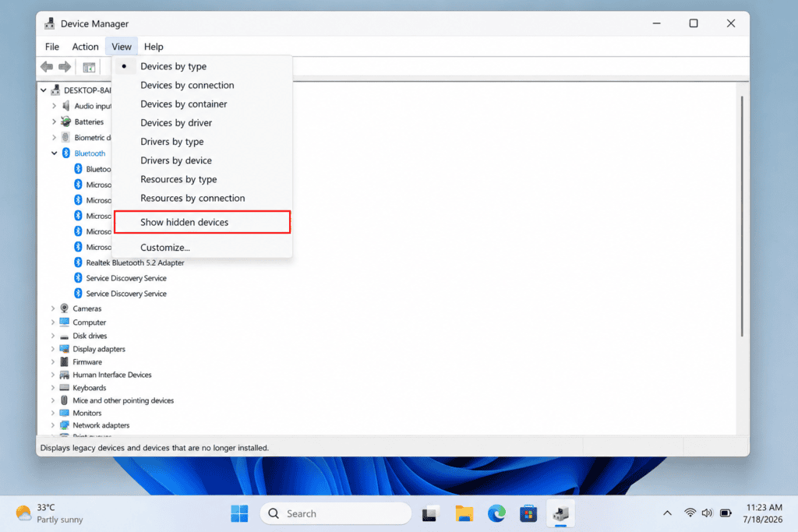Click the Wi-Fi system tray icon

tap(690, 513)
